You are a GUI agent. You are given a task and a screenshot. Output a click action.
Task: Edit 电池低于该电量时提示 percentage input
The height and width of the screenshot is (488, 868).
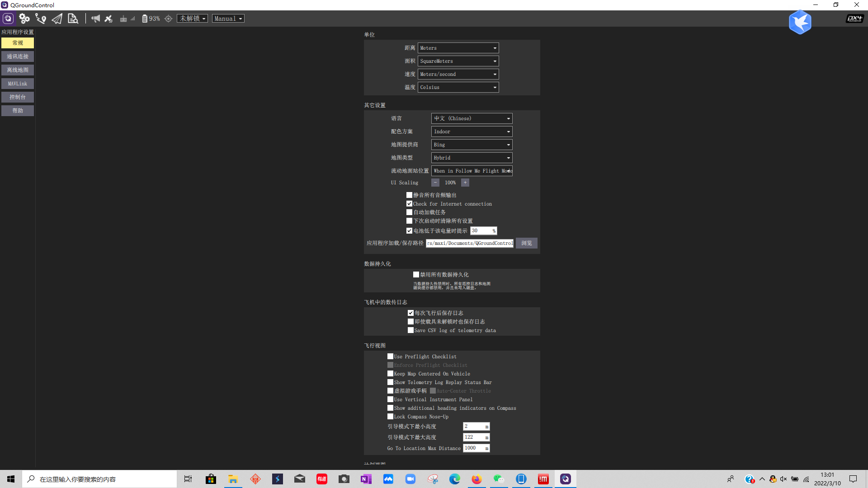point(480,230)
